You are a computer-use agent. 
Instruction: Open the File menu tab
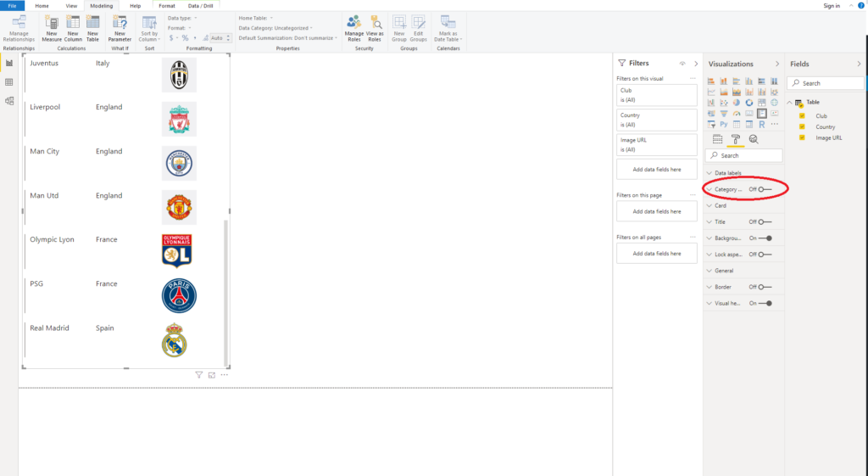click(12, 6)
